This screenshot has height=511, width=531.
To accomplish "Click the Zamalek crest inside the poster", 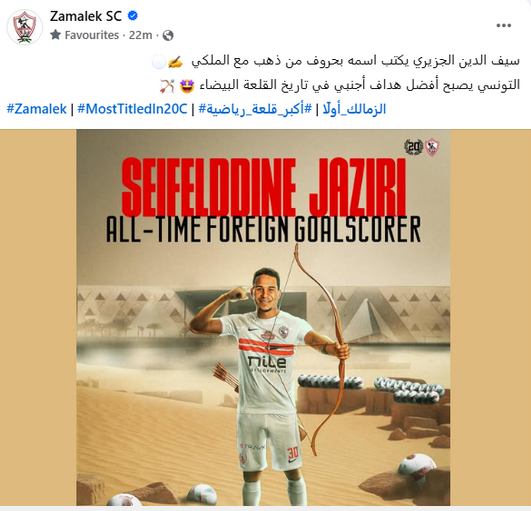I will (432, 147).
